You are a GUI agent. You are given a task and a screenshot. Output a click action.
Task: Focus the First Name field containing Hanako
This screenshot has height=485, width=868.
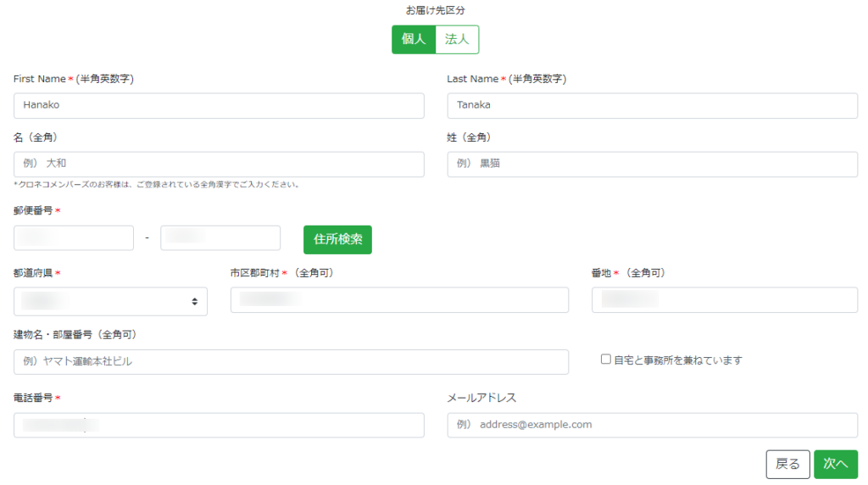[x=219, y=105]
